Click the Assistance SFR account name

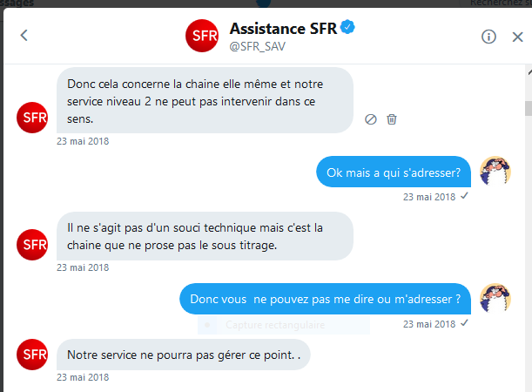pos(283,28)
